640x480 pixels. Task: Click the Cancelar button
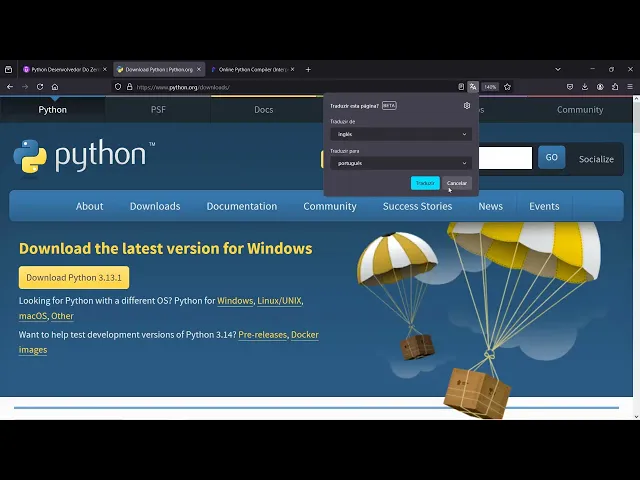[457, 183]
